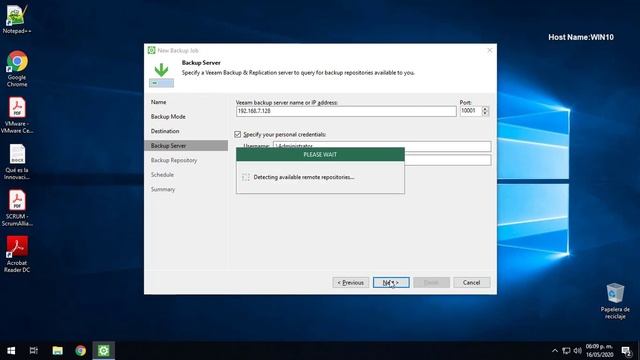Screen dimensions: 640x360
Task: Open Chrome from the taskbar
Action: [80, 351]
